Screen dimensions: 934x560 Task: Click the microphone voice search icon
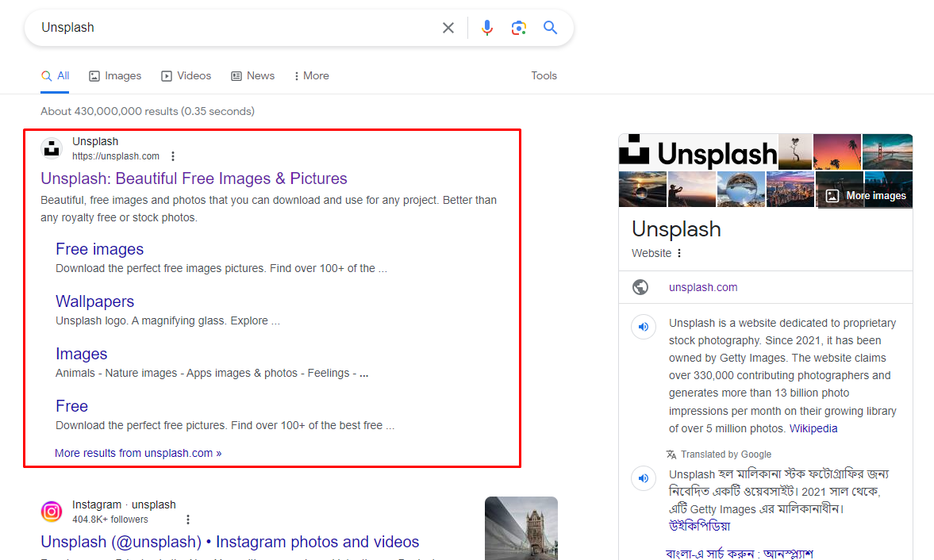click(x=486, y=27)
